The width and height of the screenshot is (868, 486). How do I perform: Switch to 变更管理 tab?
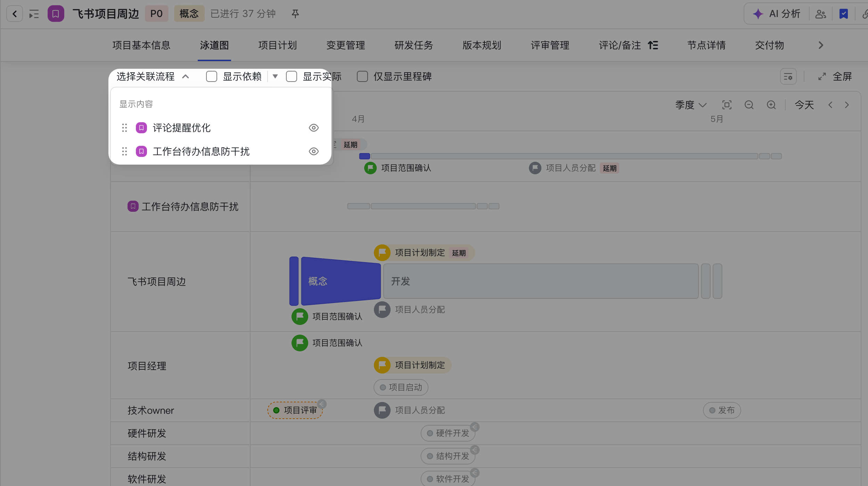click(x=346, y=45)
